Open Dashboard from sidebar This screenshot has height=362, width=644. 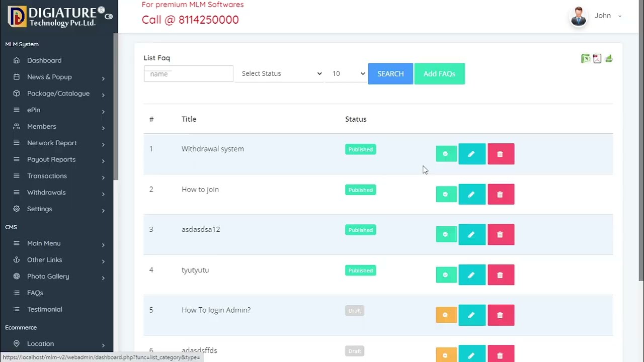coord(44,60)
